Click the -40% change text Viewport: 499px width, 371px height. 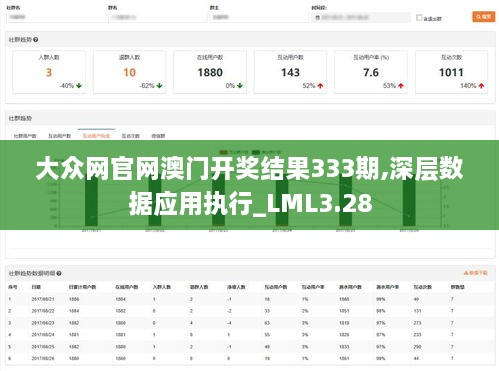pos(67,86)
